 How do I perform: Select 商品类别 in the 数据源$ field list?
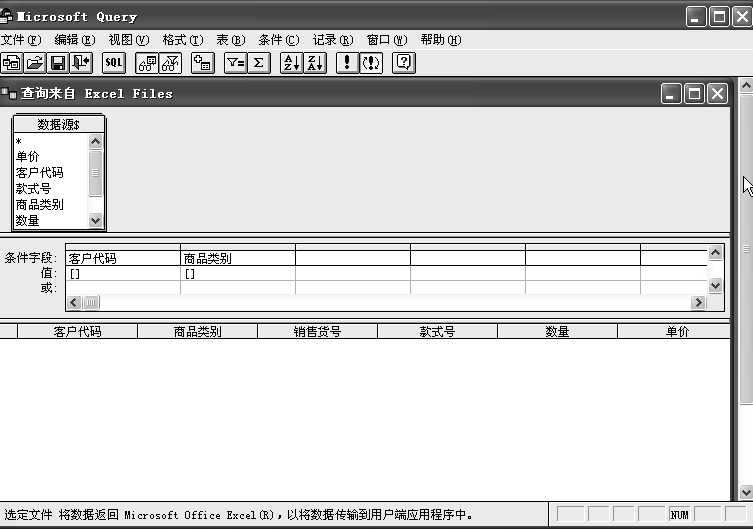pyautogui.click(x=51, y=205)
